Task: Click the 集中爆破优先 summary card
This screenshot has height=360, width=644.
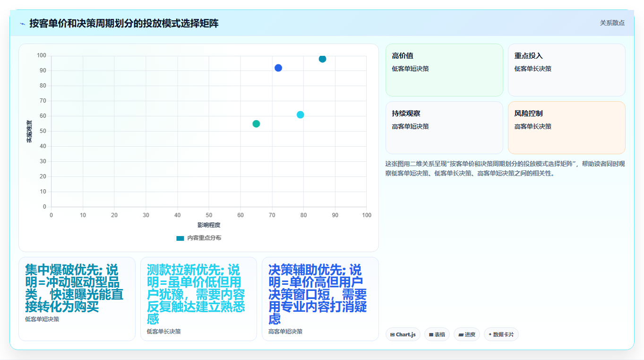Action: (x=77, y=299)
